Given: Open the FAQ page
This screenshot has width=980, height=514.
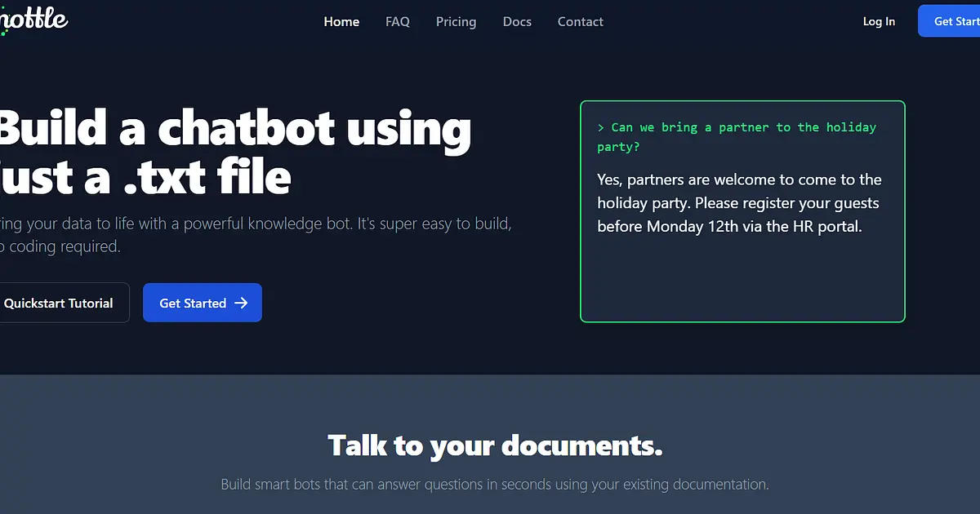Looking at the screenshot, I should click(x=398, y=21).
